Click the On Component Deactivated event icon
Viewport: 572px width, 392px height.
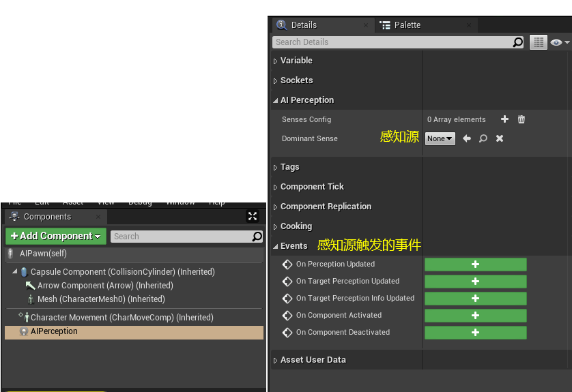coord(287,332)
